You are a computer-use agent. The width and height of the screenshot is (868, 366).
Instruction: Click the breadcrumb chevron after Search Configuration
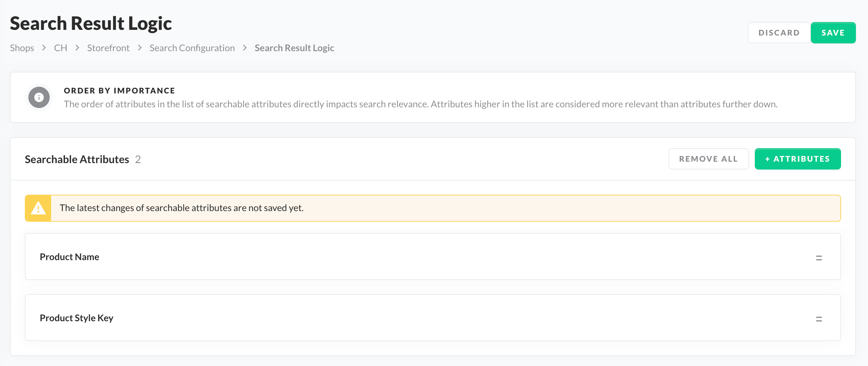[245, 48]
